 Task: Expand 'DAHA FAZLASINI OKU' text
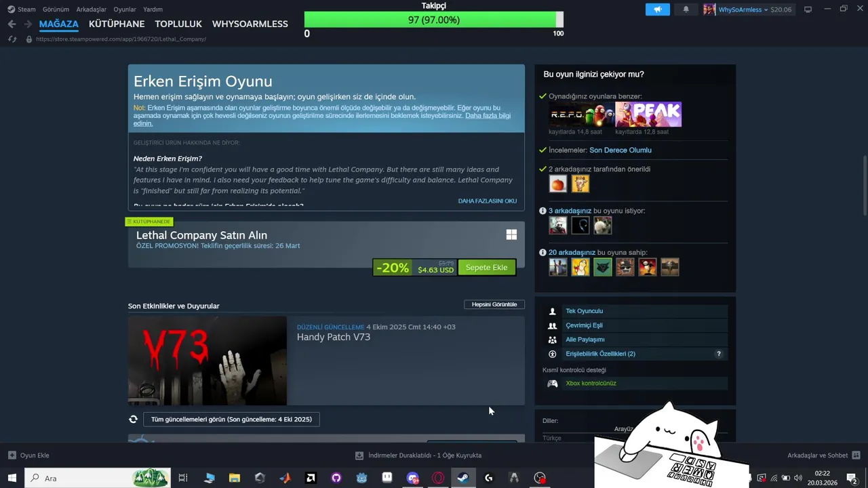487,201
